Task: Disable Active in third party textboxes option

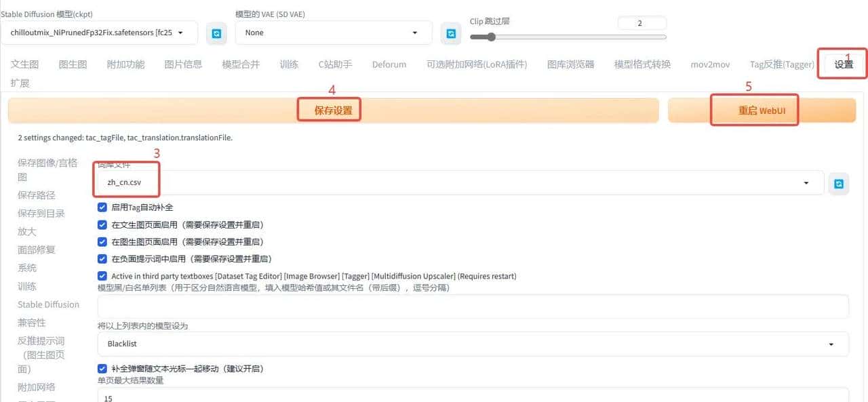Action: point(102,276)
